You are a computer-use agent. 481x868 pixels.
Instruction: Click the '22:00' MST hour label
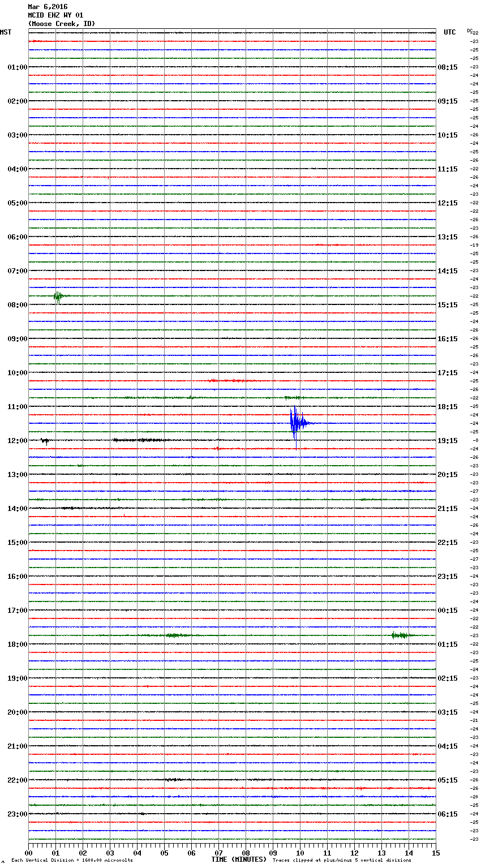18,780
